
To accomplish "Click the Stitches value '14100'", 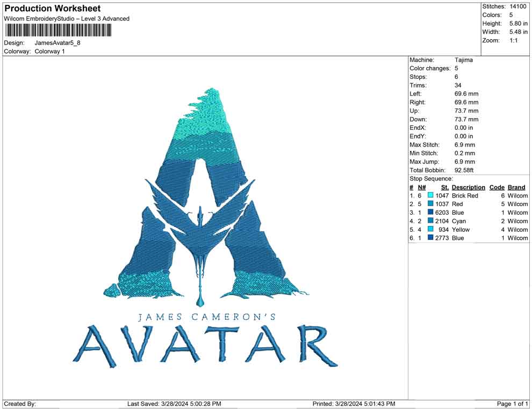I will click(x=517, y=6).
